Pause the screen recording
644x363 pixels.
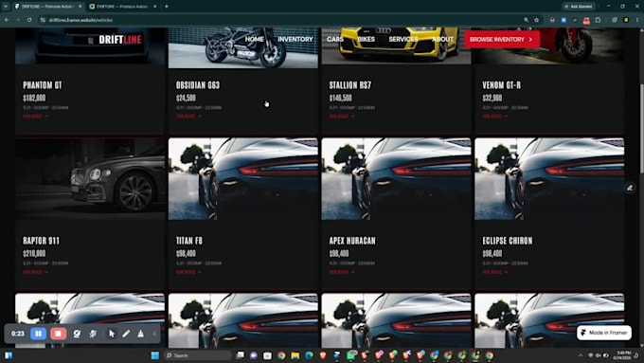tap(38, 334)
